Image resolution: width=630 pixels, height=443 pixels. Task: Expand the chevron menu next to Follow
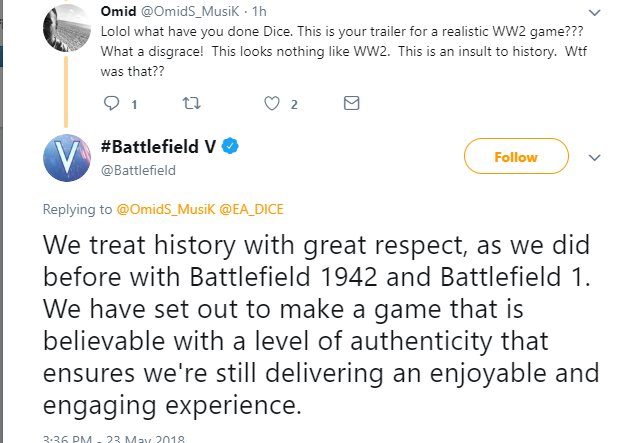594,158
